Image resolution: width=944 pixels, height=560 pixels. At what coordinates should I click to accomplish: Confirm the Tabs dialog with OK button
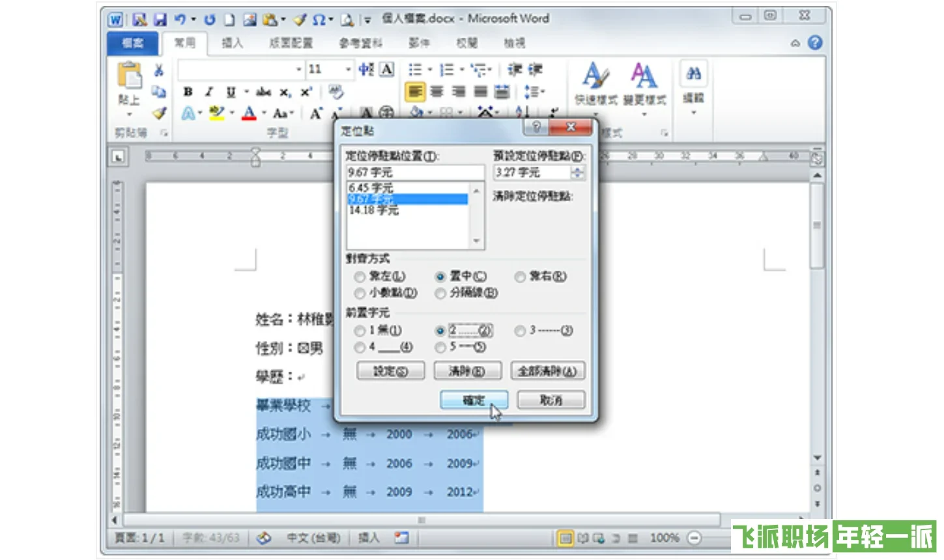pos(474,400)
